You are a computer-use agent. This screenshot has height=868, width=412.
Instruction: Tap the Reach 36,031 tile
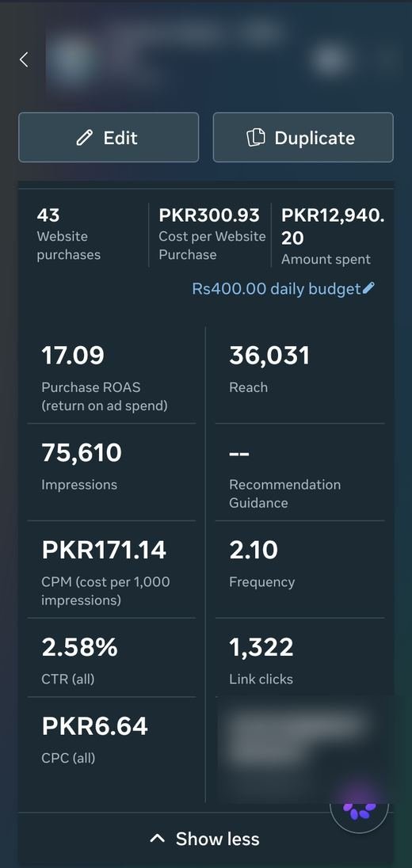299,375
